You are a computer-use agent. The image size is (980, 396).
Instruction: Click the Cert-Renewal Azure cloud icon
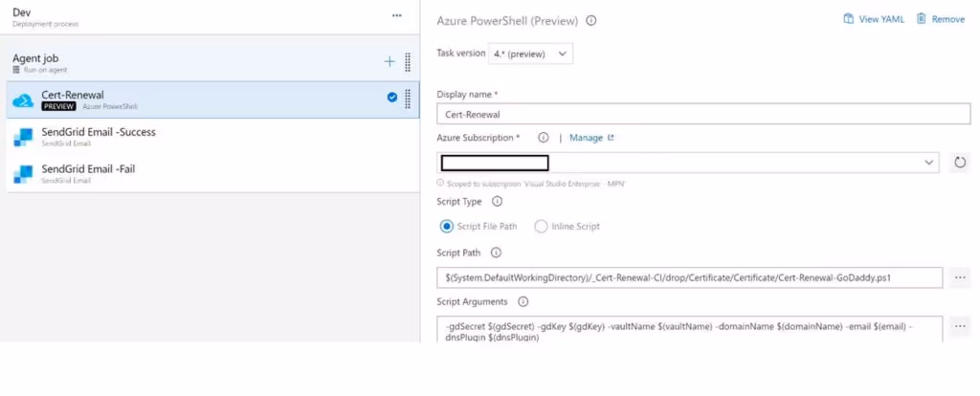click(23, 99)
